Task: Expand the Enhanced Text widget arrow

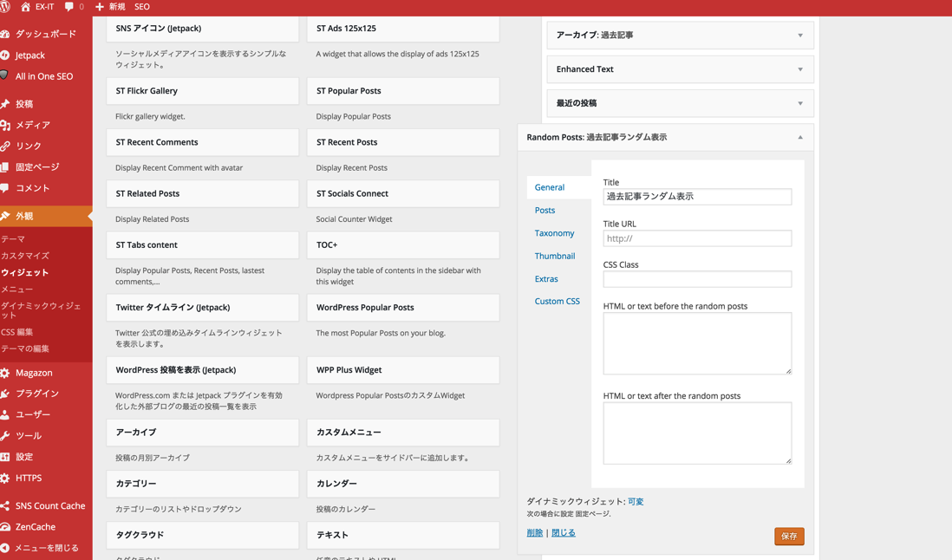Action: click(800, 69)
